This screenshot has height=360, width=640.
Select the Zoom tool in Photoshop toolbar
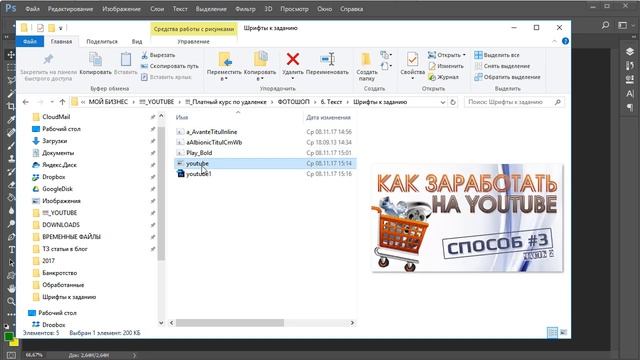coord(11,302)
